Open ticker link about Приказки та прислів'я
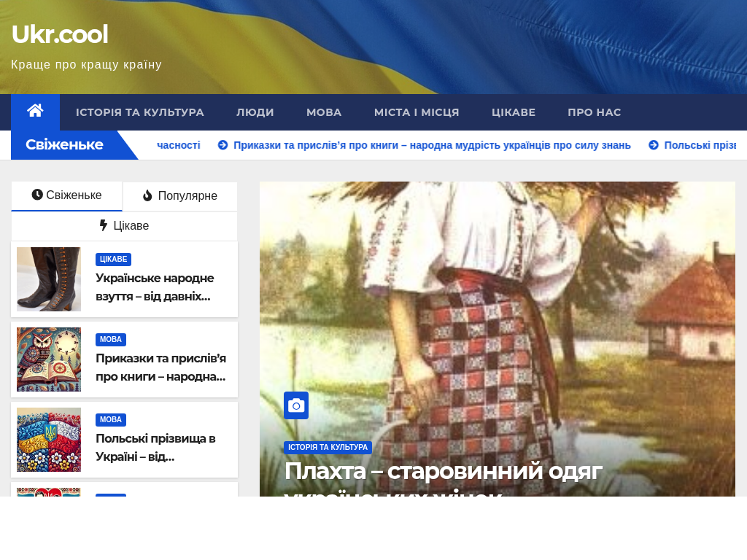747x560 pixels. (x=432, y=145)
